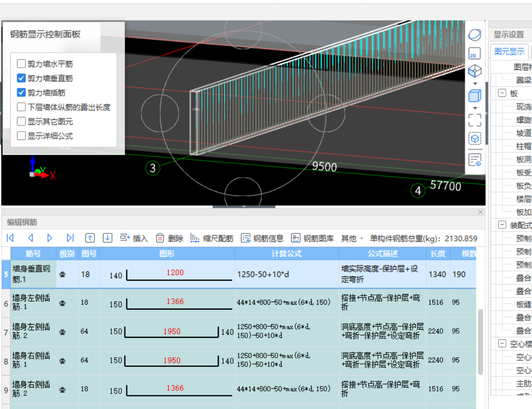This screenshot has width=532, height=409.
Task: Click the 公式描述 column header
Action: point(383,253)
